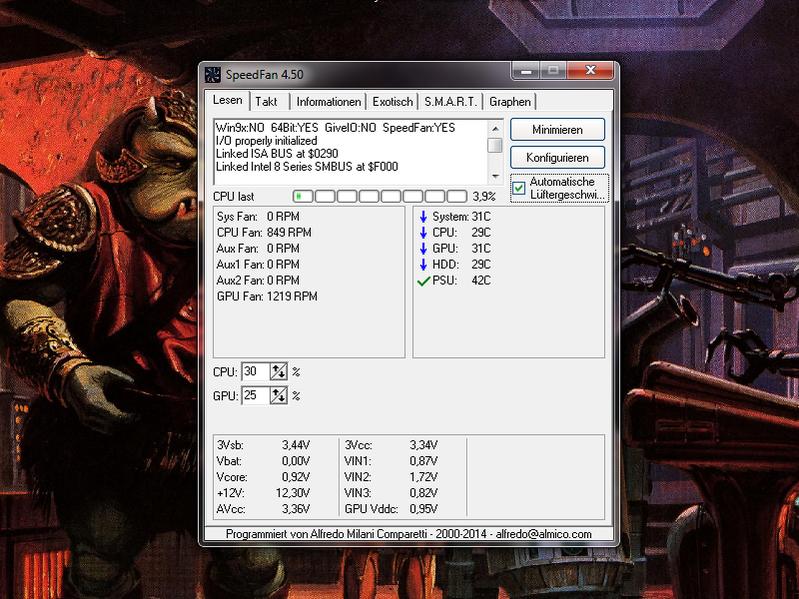Click the 'PSU: 42C' temperature text
The width and height of the screenshot is (799, 599).
[x=462, y=281]
